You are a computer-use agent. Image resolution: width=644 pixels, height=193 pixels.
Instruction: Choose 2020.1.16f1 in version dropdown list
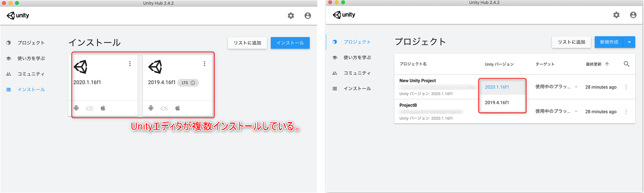(x=502, y=87)
